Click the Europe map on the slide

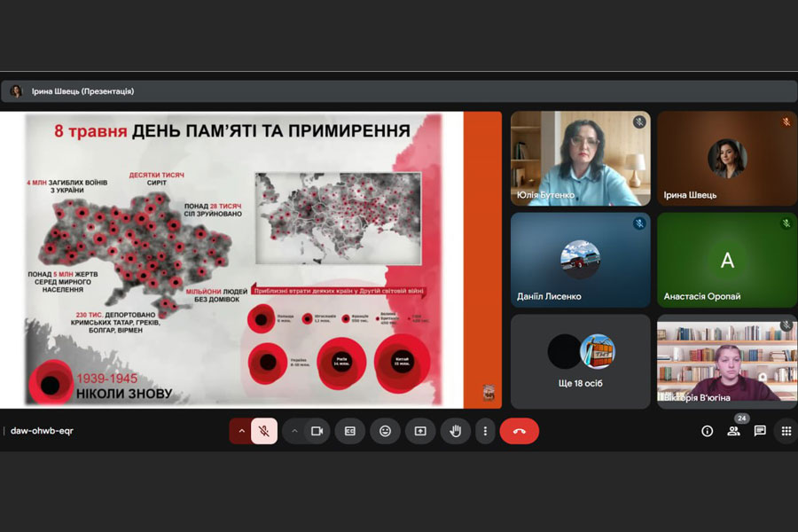point(339,218)
